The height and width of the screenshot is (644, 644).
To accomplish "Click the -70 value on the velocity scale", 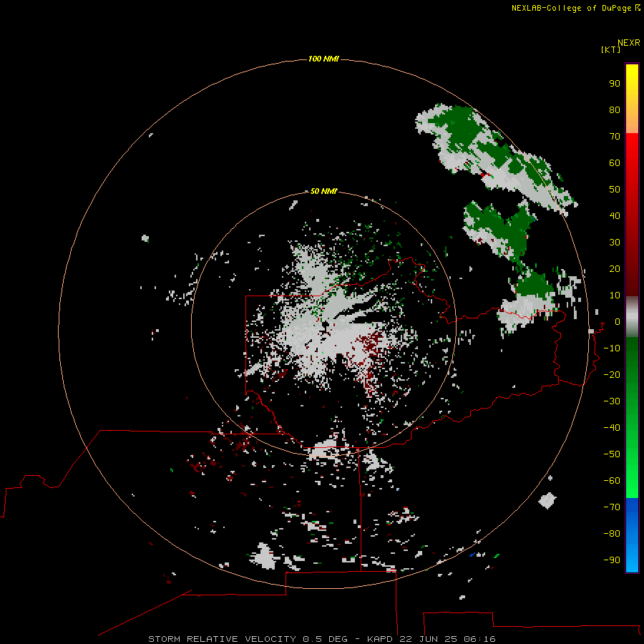I will tap(612, 507).
